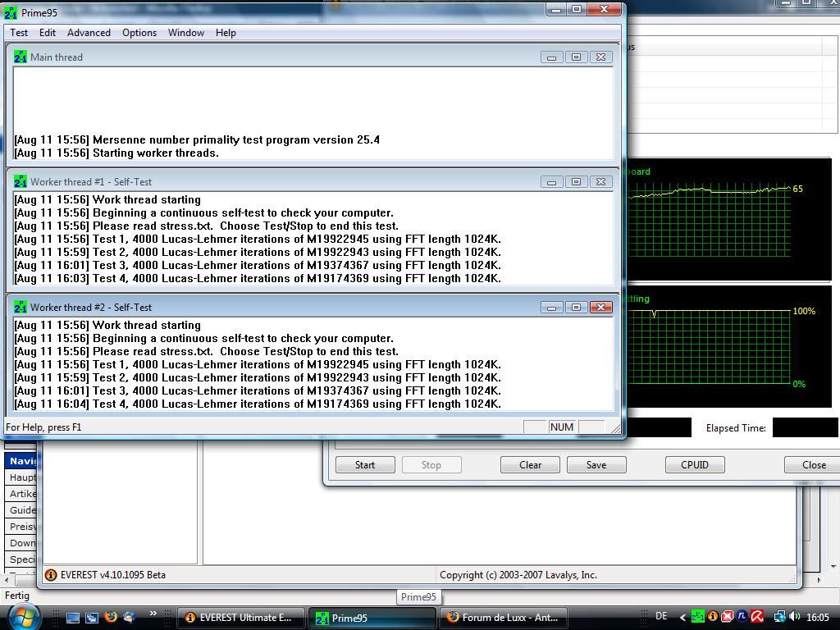Launch the mail client quick launch icon

(x=129, y=617)
